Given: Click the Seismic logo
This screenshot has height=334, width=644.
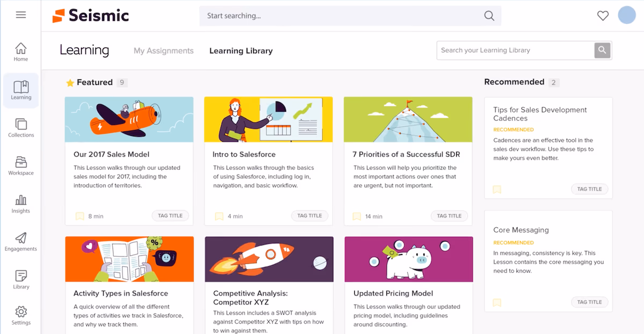Looking at the screenshot, I should pyautogui.click(x=91, y=16).
